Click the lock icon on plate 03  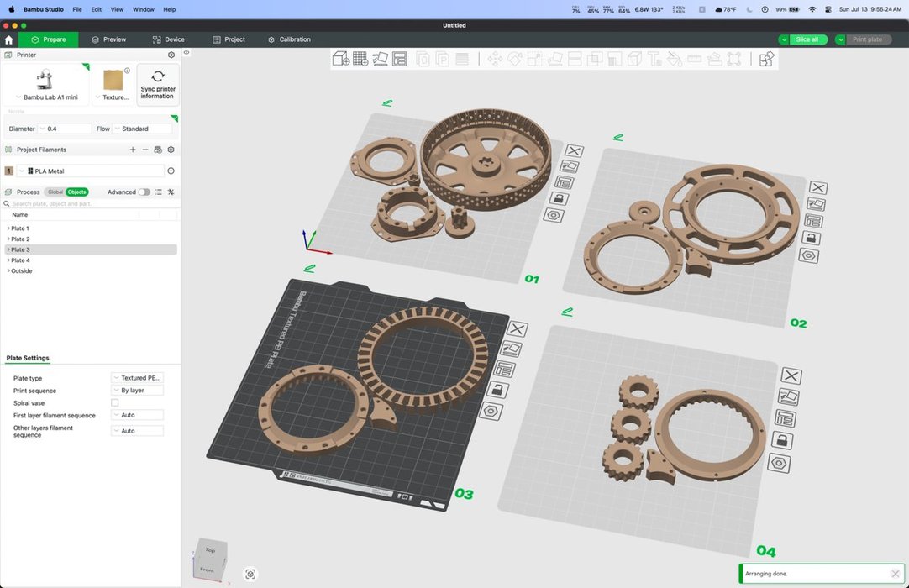(x=498, y=390)
